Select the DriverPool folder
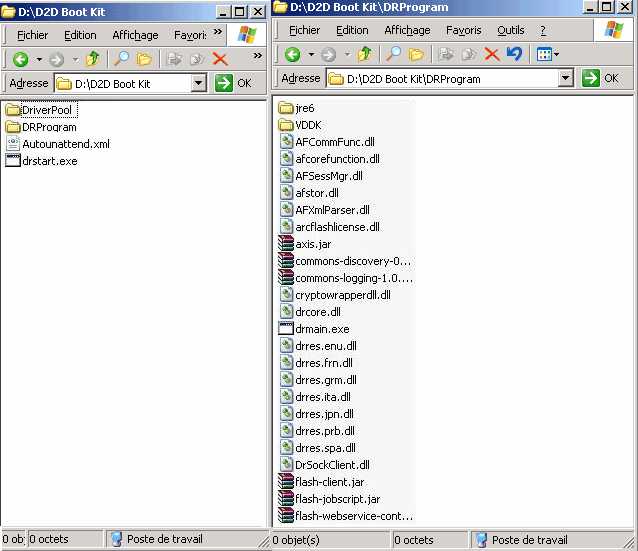 40,110
